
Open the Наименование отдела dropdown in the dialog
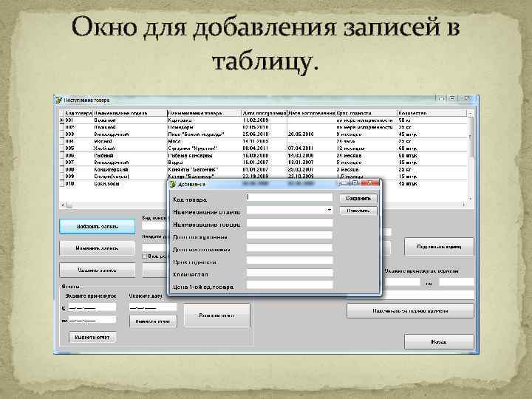coord(328,211)
